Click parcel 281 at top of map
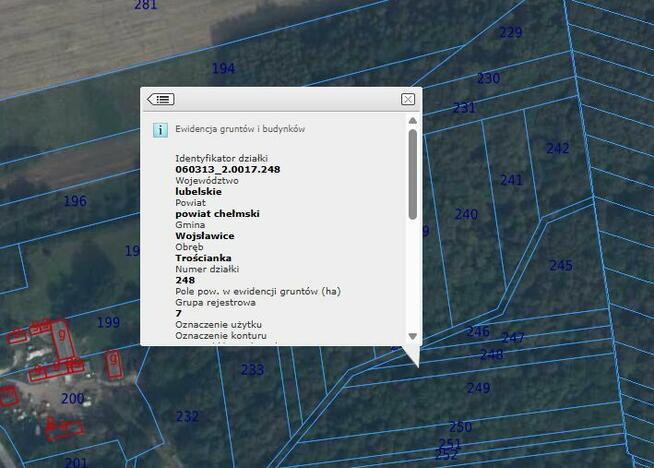This screenshot has height=468, width=654. click(145, 5)
